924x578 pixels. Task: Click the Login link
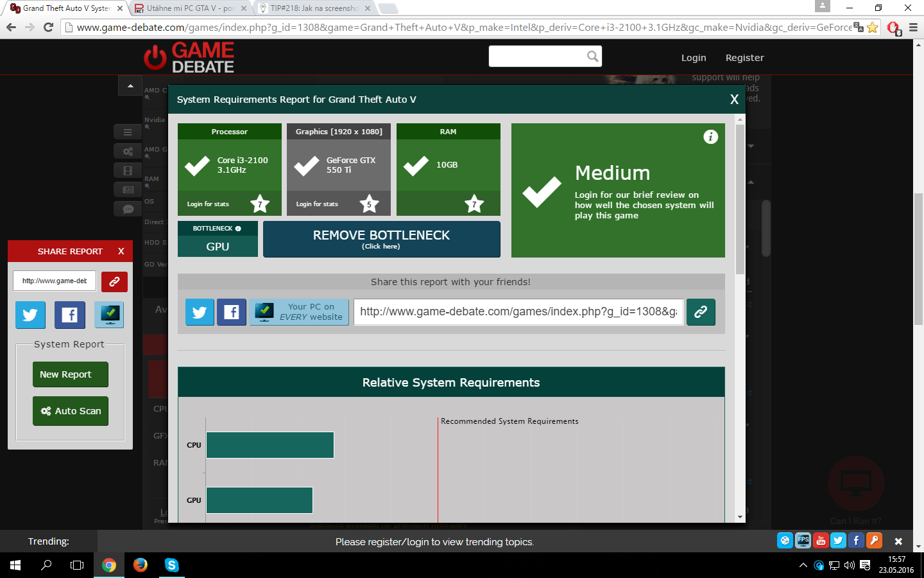coord(694,58)
